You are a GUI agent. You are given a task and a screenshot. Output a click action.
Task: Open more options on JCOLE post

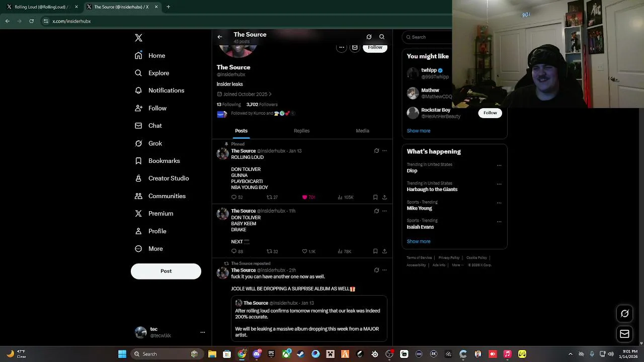[x=384, y=270]
